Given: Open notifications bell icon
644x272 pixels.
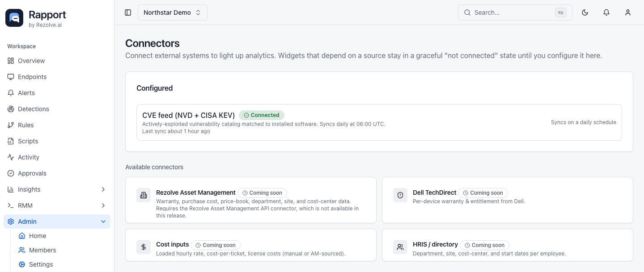Looking at the screenshot, I should tap(606, 13).
